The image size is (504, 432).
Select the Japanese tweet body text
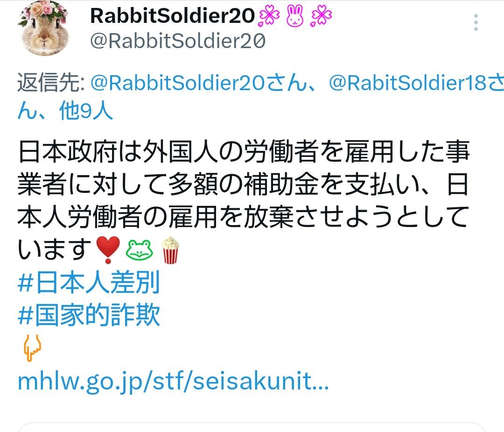(x=244, y=200)
